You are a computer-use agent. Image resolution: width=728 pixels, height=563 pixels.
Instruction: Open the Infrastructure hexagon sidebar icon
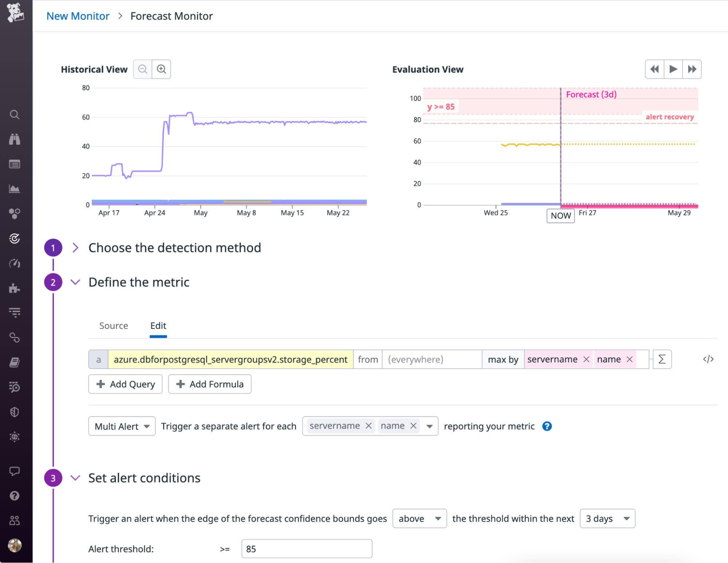pos(15,214)
